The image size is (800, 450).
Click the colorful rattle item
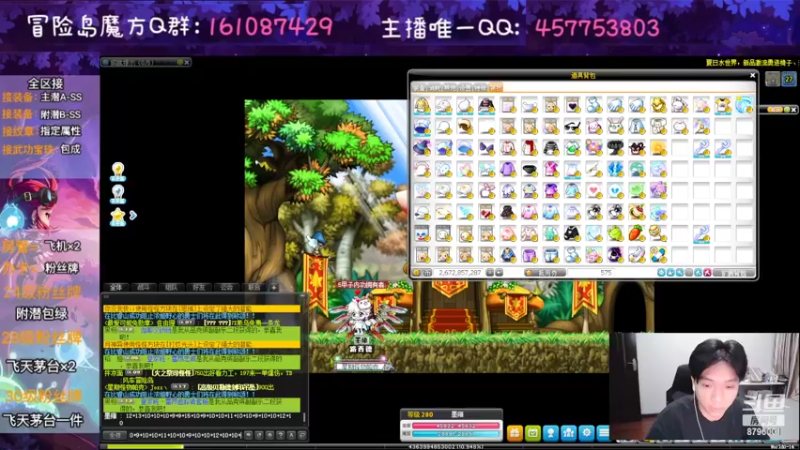658,234
